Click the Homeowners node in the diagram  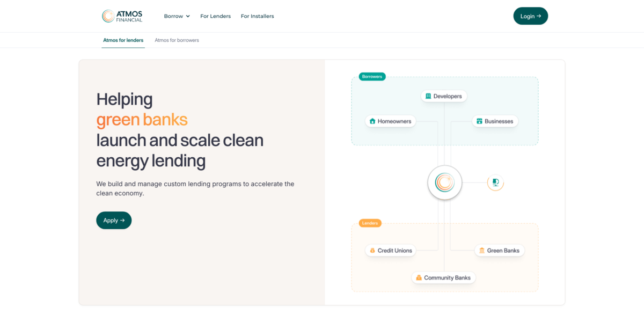click(x=390, y=121)
